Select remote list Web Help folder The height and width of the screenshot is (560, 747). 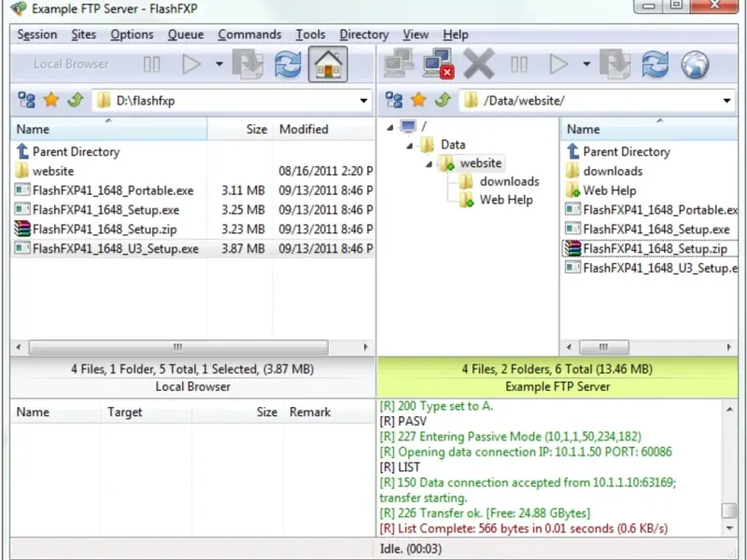tap(610, 190)
